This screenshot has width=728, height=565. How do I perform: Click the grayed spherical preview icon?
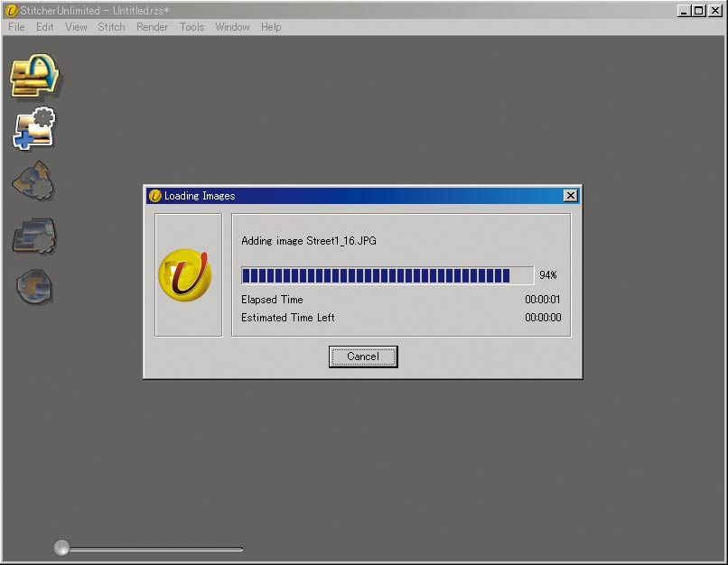(34, 287)
